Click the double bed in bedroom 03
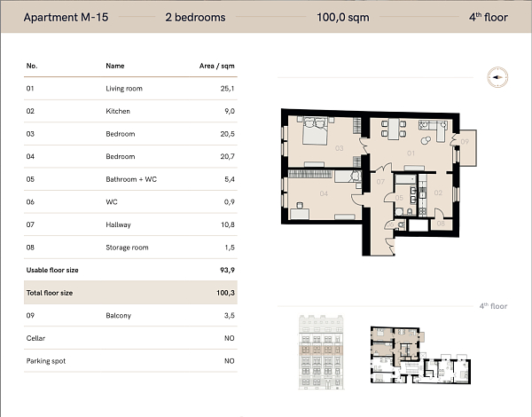Image resolution: width=532 pixels, height=417 pixels. pyautogui.click(x=312, y=132)
